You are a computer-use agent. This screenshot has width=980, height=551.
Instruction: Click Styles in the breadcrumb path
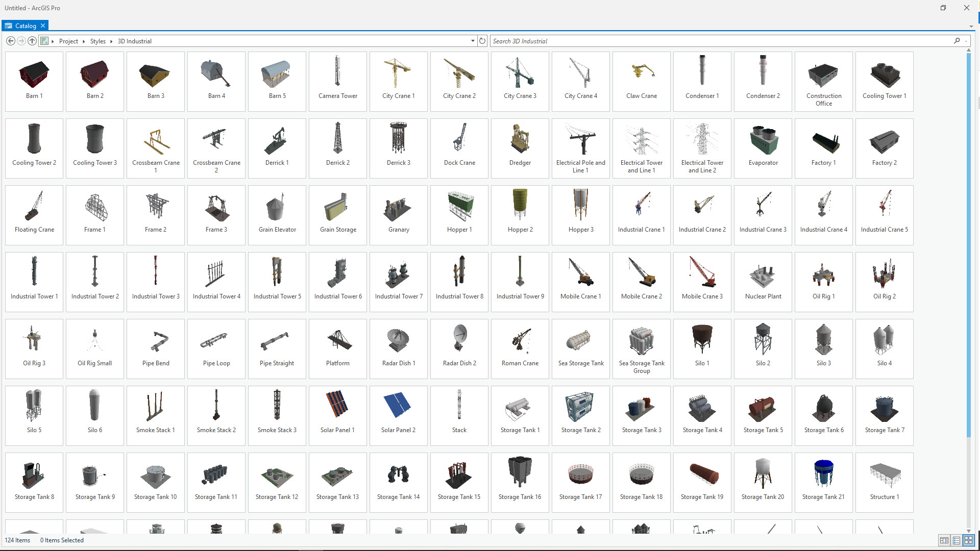point(97,41)
